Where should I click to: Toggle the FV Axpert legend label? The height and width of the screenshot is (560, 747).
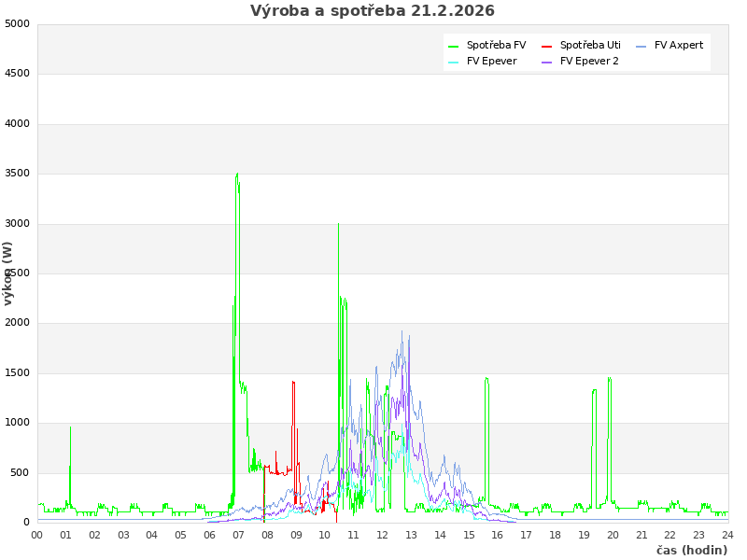click(679, 45)
